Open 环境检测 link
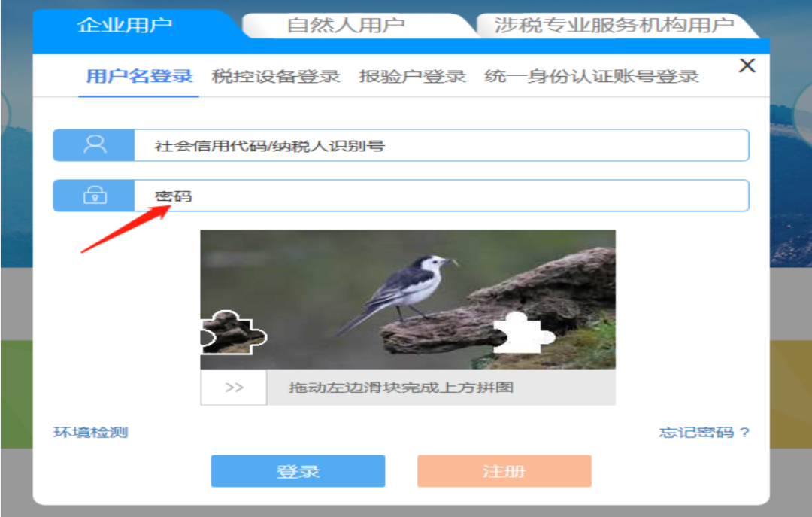 [91, 432]
